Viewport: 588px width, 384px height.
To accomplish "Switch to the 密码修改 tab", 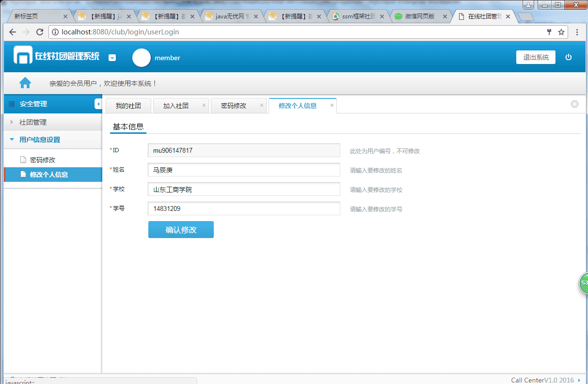I will [234, 106].
